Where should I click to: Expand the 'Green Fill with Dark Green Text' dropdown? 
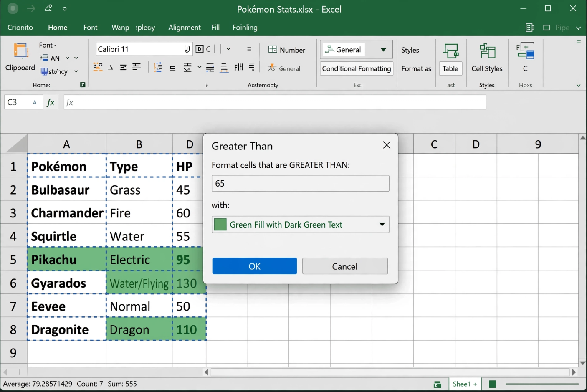[x=382, y=225]
